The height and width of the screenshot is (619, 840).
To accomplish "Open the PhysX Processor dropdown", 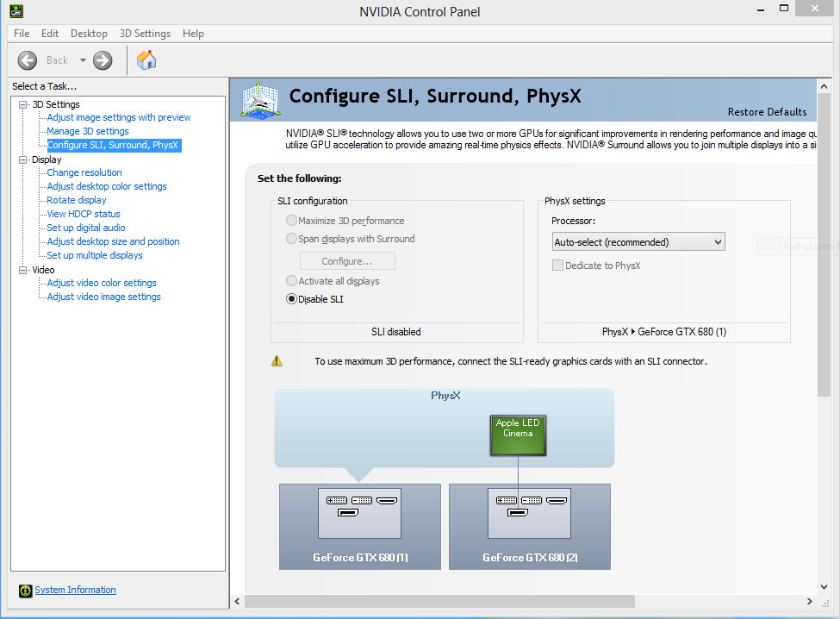I will coord(638,241).
